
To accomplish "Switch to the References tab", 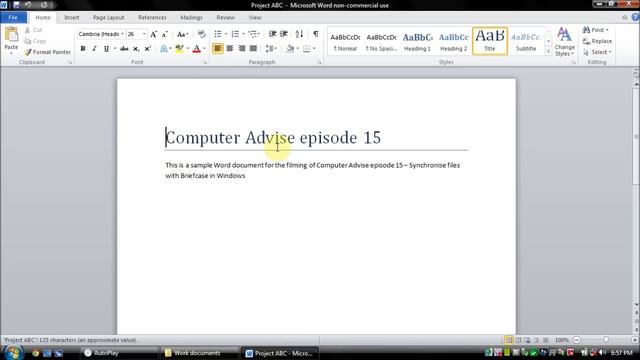I will click(x=152, y=18).
